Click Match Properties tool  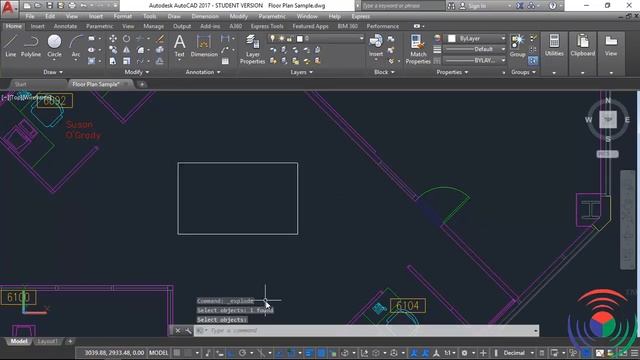[x=418, y=49]
